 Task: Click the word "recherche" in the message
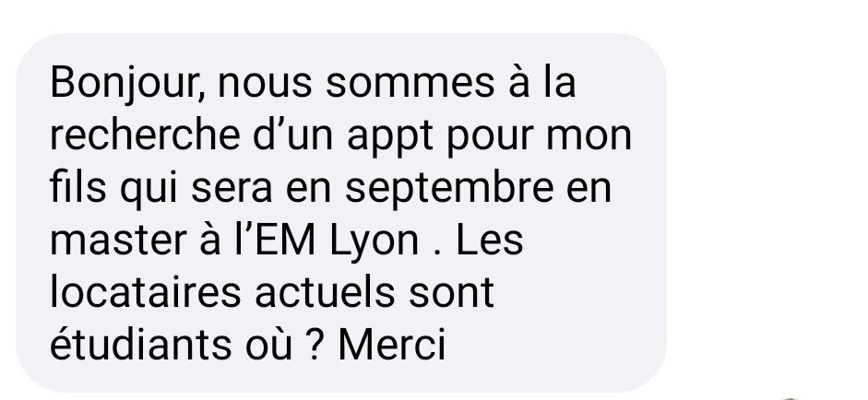(x=145, y=135)
